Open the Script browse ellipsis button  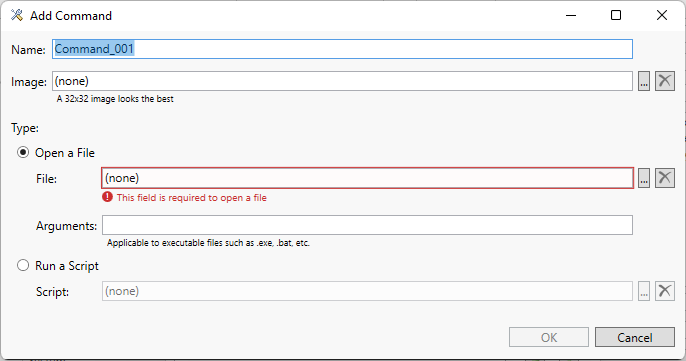tap(644, 291)
